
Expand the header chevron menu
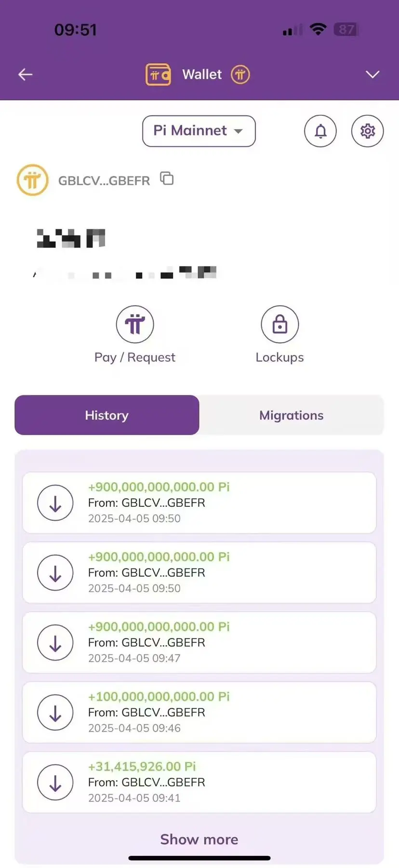point(372,74)
